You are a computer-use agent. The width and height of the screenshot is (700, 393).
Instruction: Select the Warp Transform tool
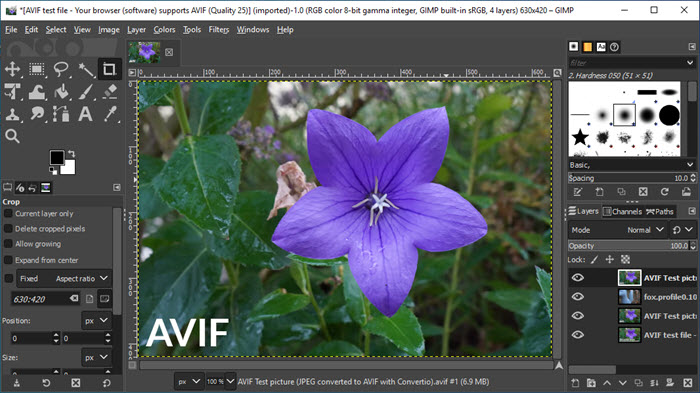(x=37, y=92)
